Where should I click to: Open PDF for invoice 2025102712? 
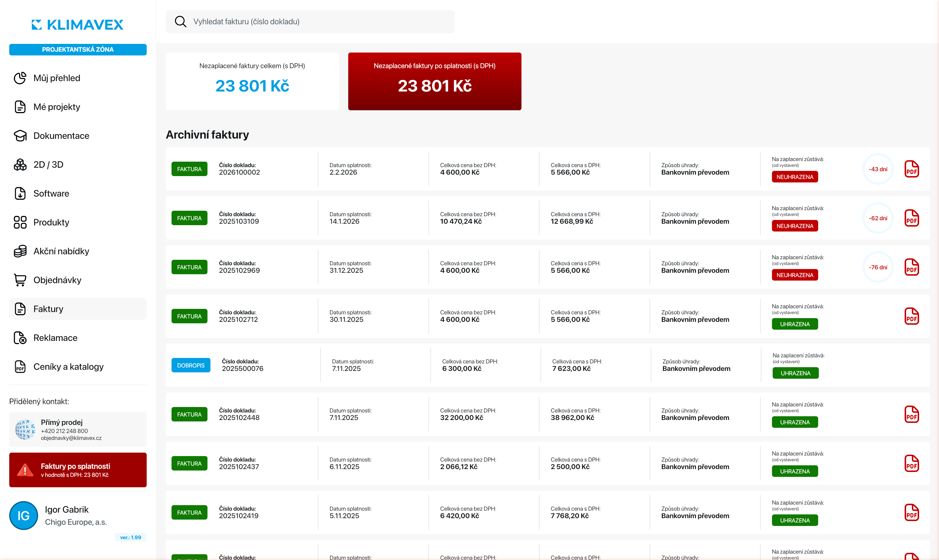(912, 316)
